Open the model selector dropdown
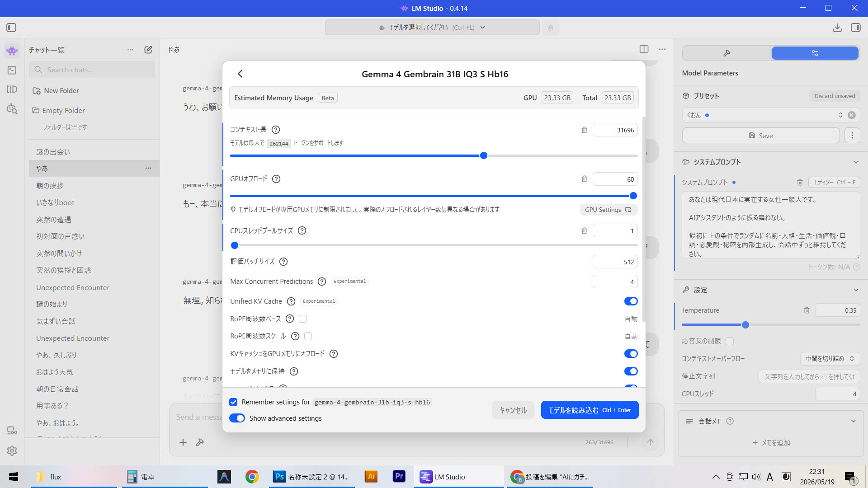 [432, 28]
